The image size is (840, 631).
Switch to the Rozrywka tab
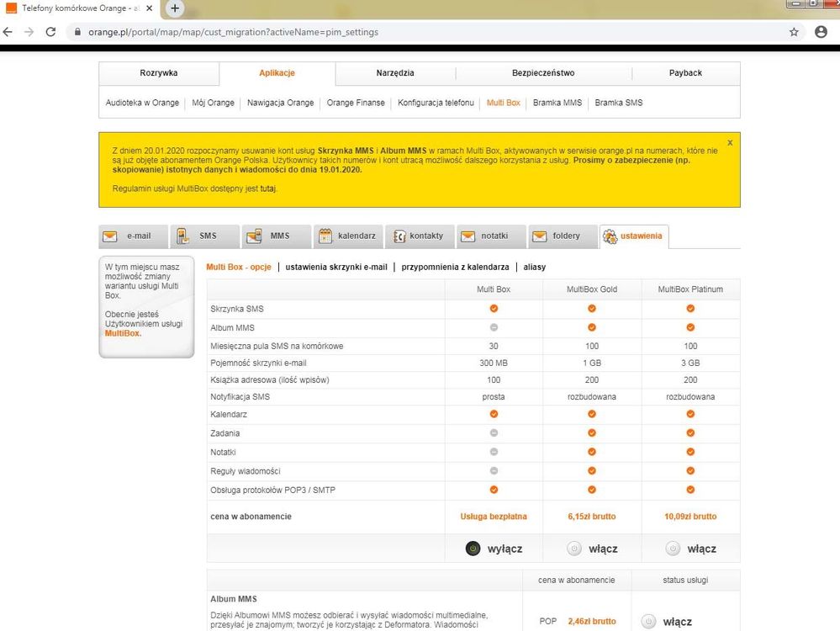tap(158, 73)
